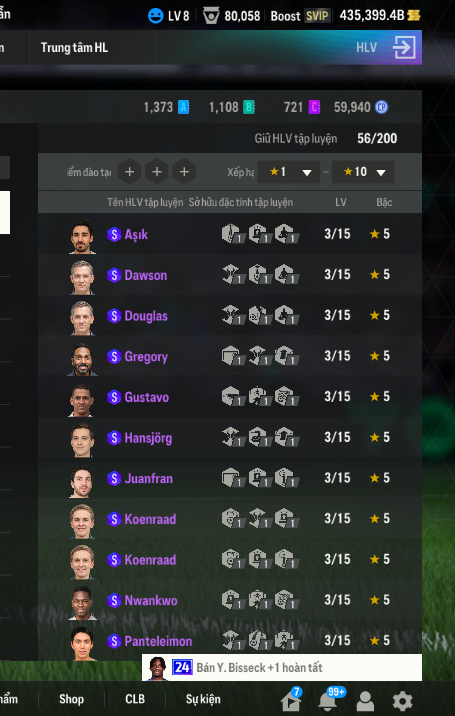Open the Shop menu item
455x716 pixels.
click(x=71, y=699)
